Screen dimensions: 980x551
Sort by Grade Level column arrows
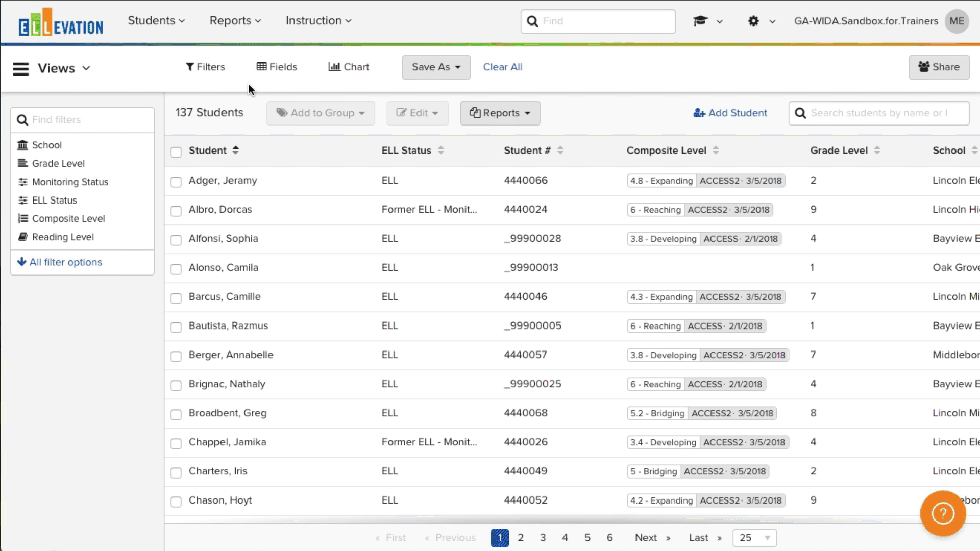877,151
